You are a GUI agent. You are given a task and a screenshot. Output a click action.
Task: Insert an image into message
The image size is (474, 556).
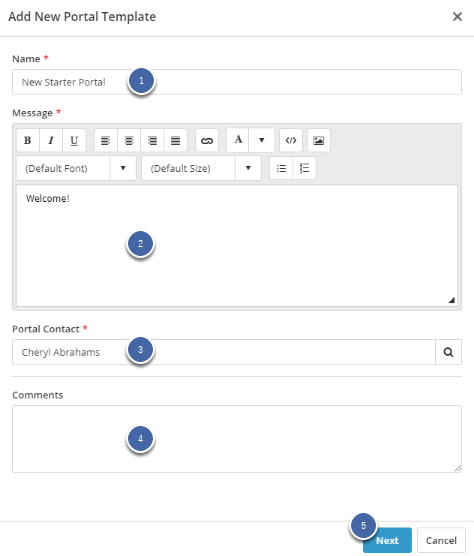(x=319, y=140)
